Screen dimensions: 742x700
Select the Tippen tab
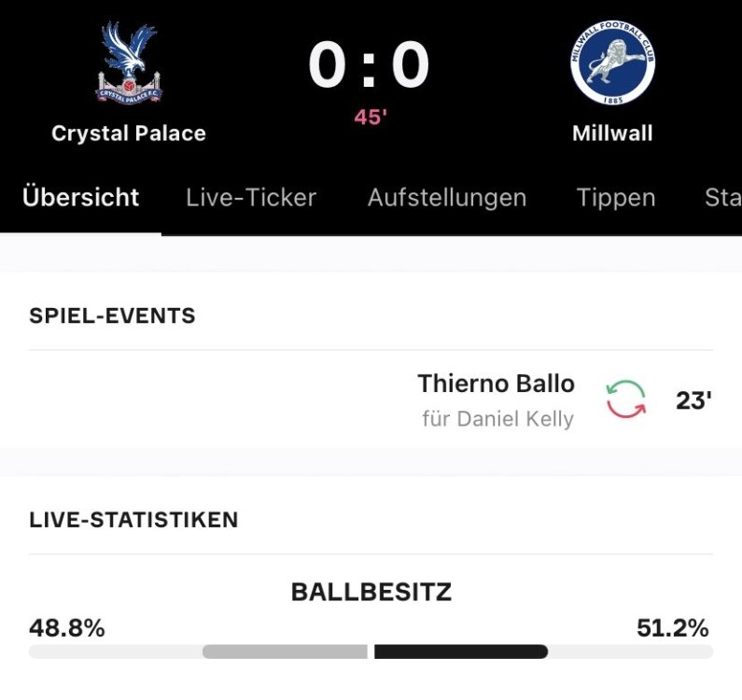click(x=616, y=198)
